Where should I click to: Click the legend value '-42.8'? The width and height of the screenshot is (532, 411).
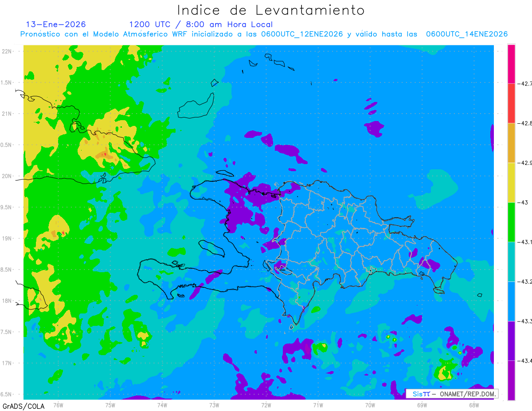click(524, 123)
